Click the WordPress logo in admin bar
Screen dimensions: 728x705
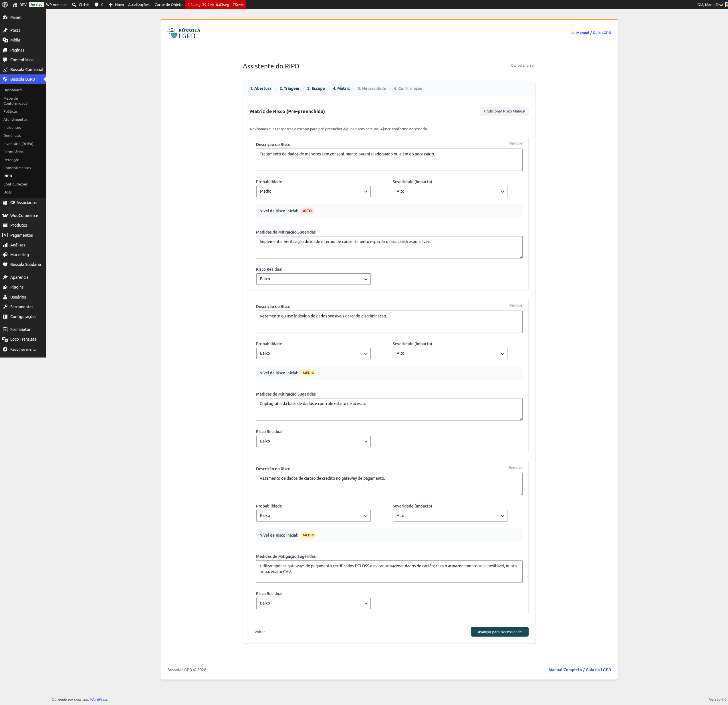pyautogui.click(x=5, y=5)
